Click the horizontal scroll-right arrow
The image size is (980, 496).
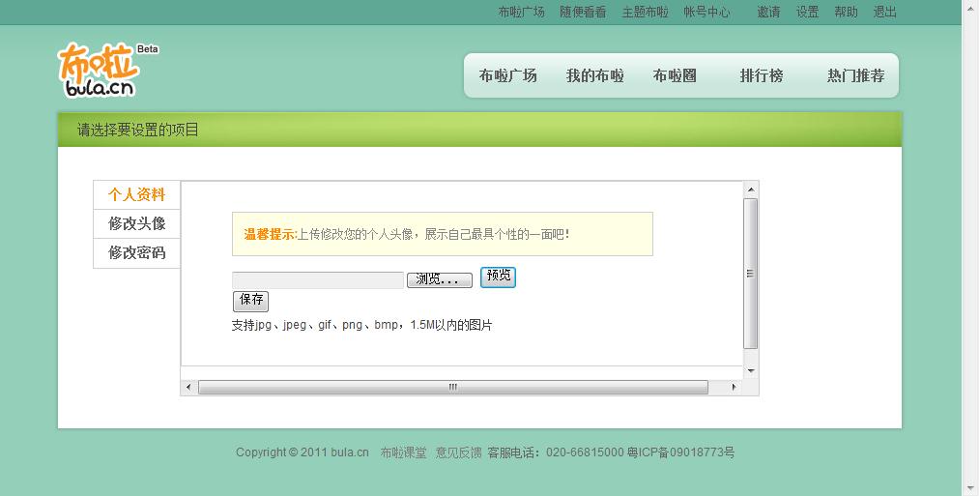point(735,387)
